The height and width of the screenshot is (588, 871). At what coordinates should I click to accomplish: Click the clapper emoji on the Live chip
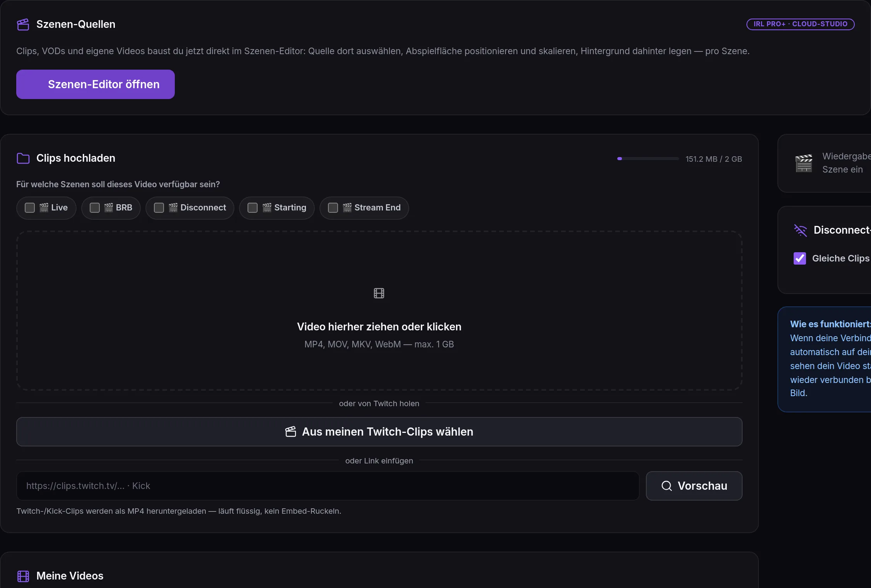(44, 208)
